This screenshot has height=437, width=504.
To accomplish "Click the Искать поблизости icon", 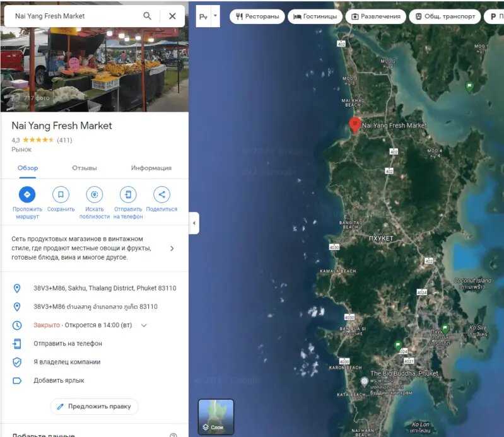I will click(94, 194).
